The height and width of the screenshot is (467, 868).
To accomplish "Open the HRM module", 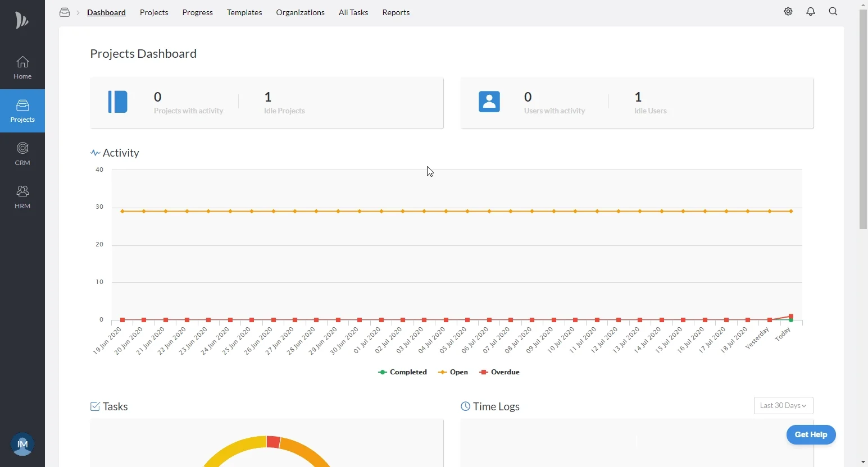I will [x=22, y=198].
